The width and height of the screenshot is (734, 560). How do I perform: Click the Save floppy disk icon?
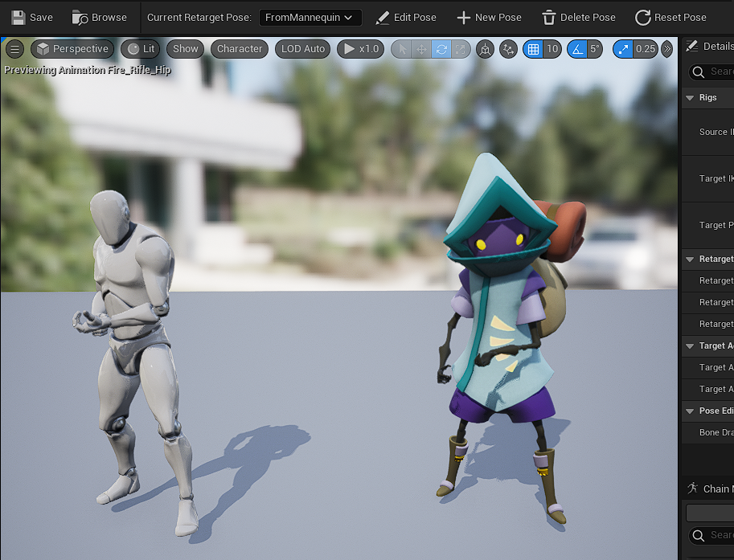[18, 18]
